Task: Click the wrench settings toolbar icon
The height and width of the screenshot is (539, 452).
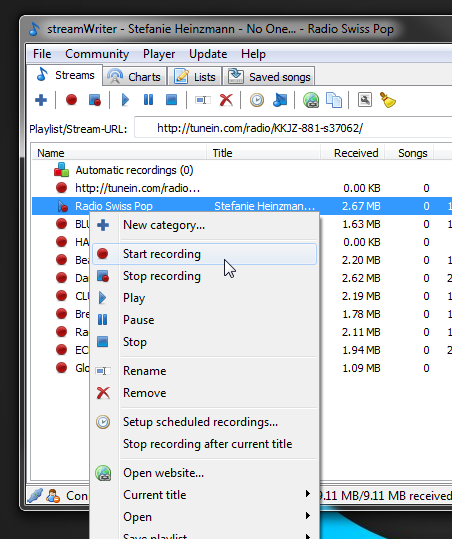Action: coord(365,100)
